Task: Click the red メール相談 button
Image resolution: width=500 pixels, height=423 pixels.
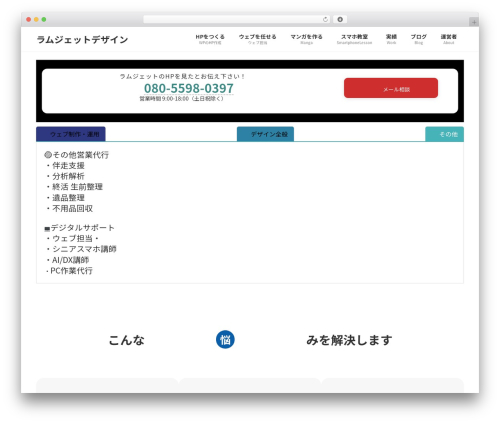Action: tap(391, 88)
